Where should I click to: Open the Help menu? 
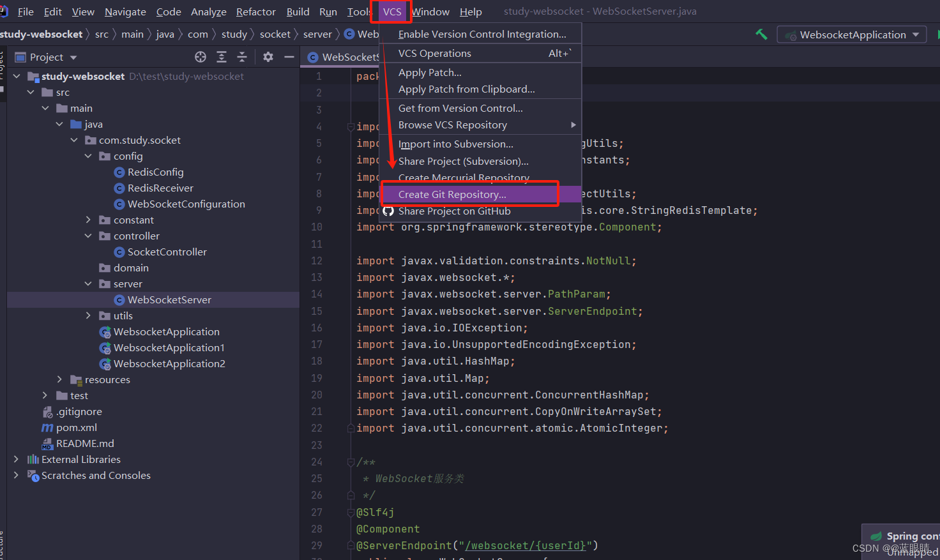point(471,11)
